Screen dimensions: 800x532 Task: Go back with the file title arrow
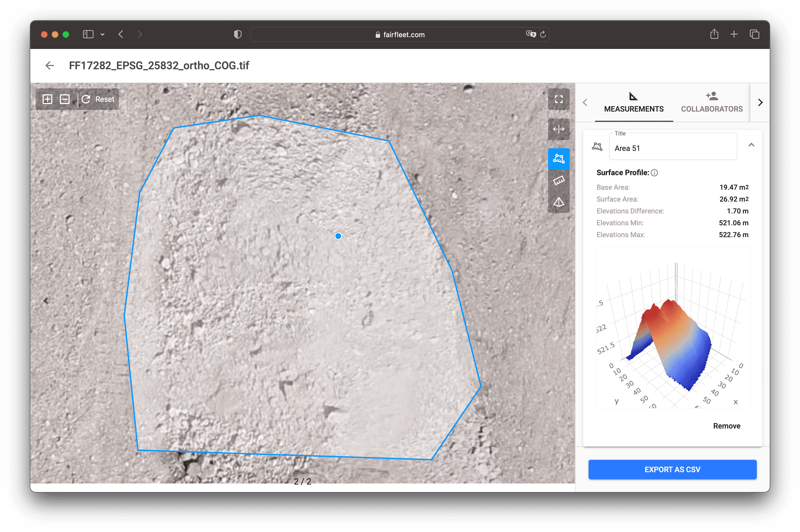click(x=50, y=65)
